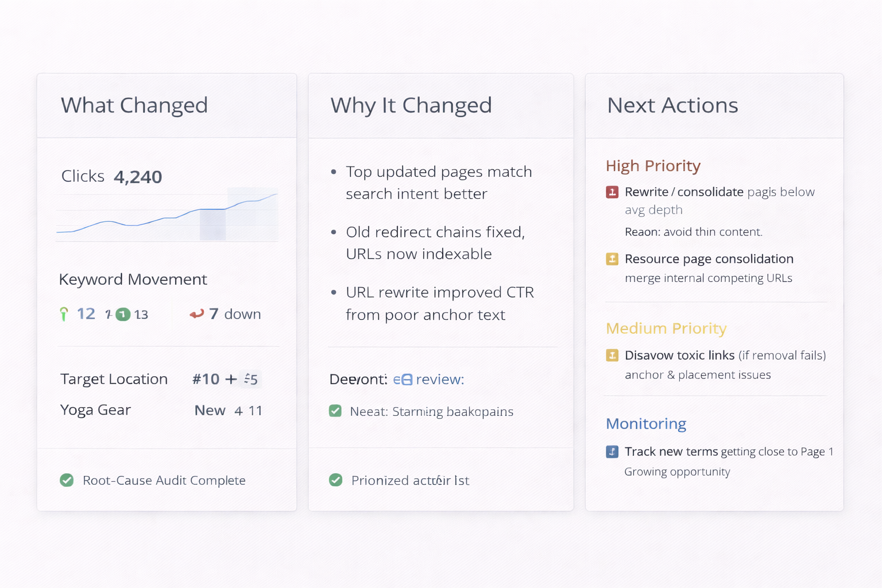Collapse the Monitoring section

coord(646,424)
